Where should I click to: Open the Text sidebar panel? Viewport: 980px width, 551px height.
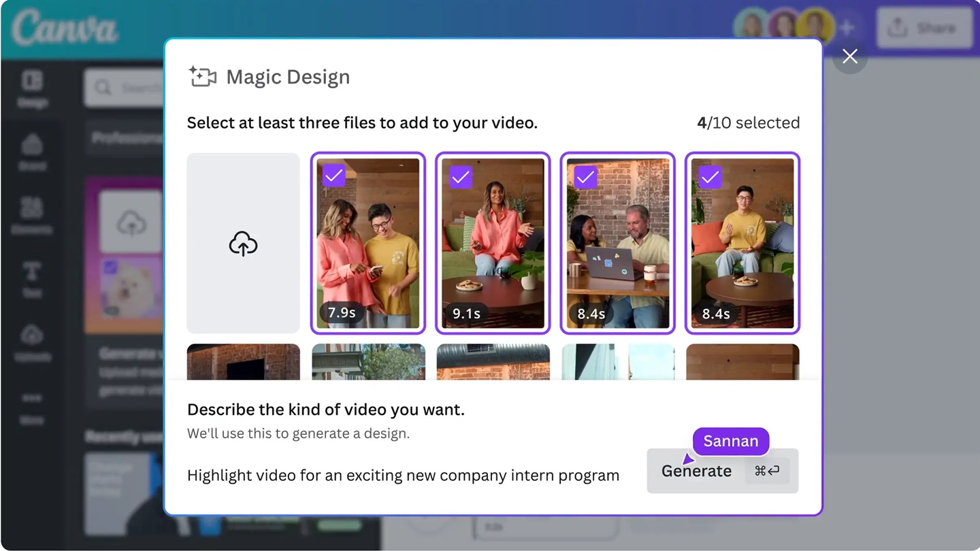click(x=32, y=279)
